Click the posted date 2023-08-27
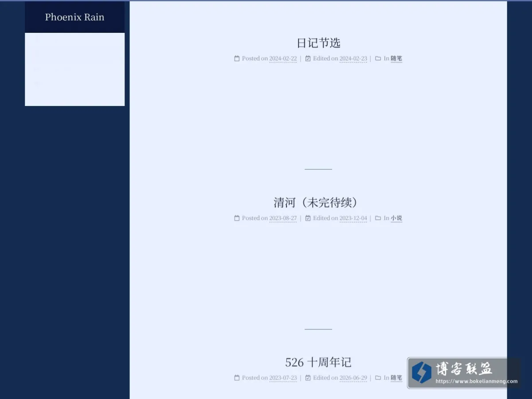Screen dimensions: 532x399 pyautogui.click(x=283, y=218)
